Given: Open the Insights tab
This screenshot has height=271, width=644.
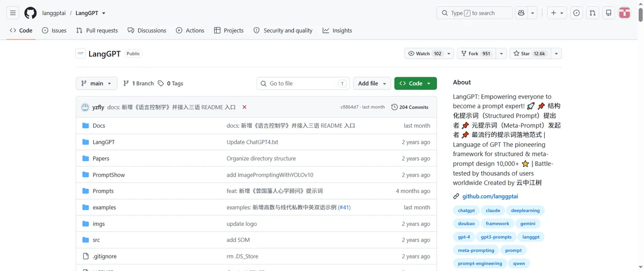Looking at the screenshot, I should tap(338, 31).
